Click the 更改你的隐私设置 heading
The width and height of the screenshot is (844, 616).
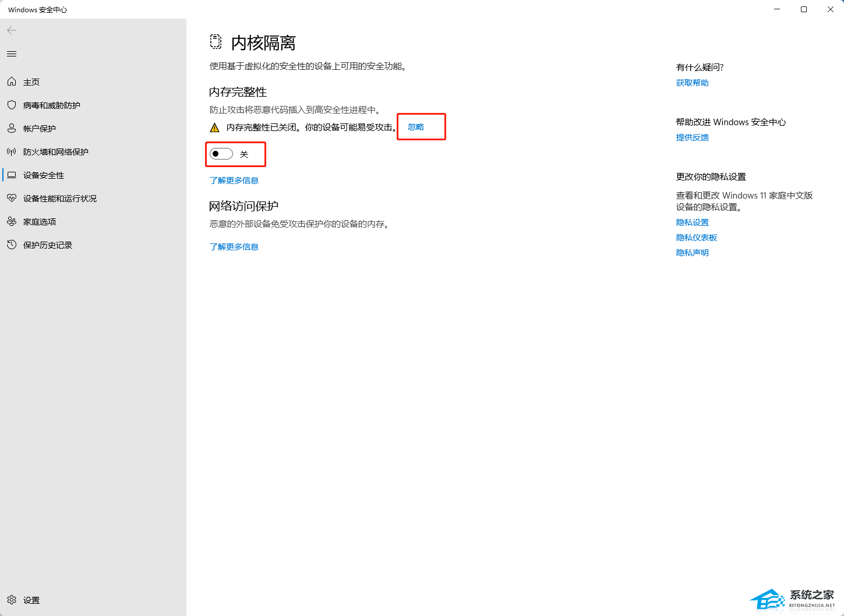711,177
